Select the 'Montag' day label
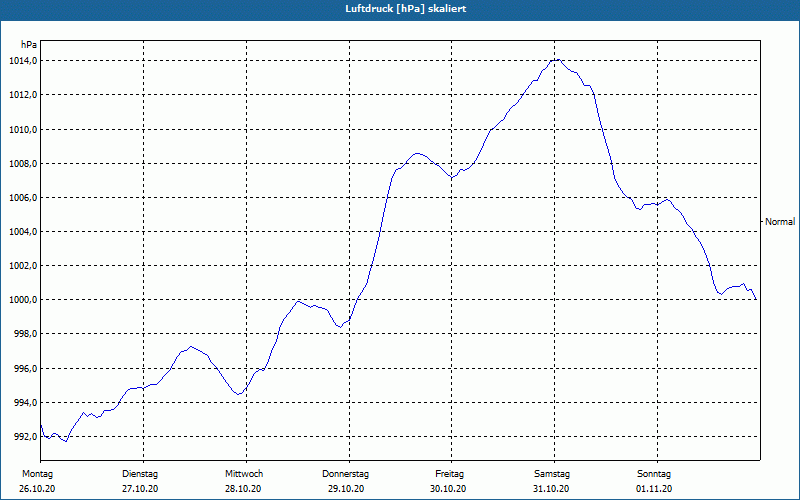800x500 pixels. (37, 474)
